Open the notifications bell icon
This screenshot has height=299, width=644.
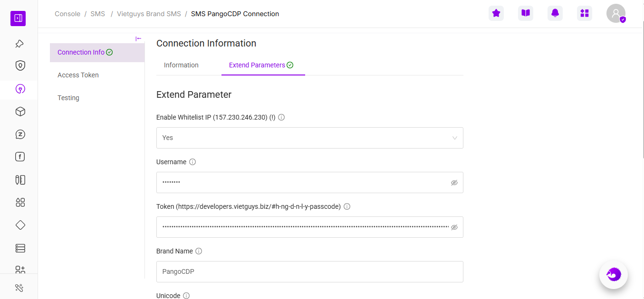[555, 13]
